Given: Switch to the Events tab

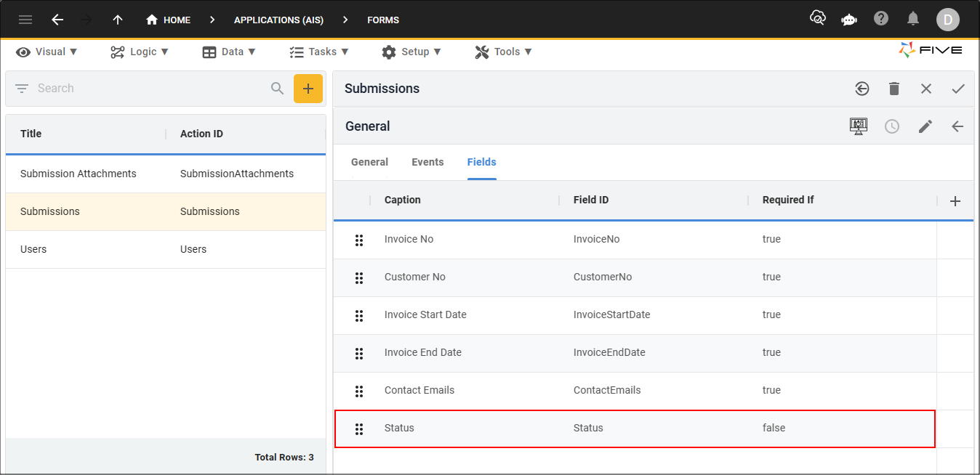Looking at the screenshot, I should (x=427, y=162).
